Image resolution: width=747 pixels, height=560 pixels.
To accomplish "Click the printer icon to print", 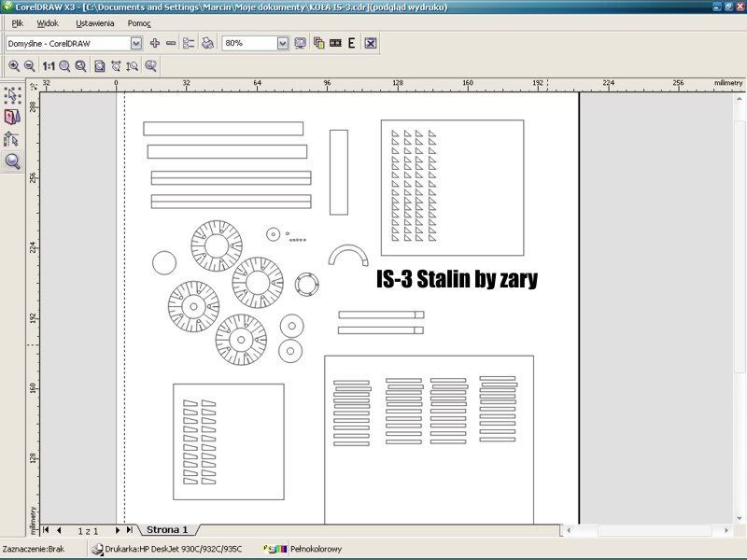I will 207,43.
